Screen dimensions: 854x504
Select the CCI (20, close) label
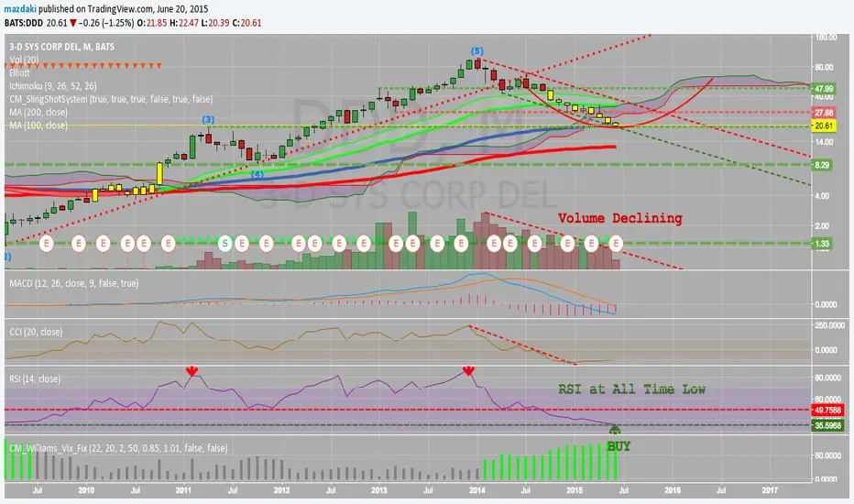point(36,332)
